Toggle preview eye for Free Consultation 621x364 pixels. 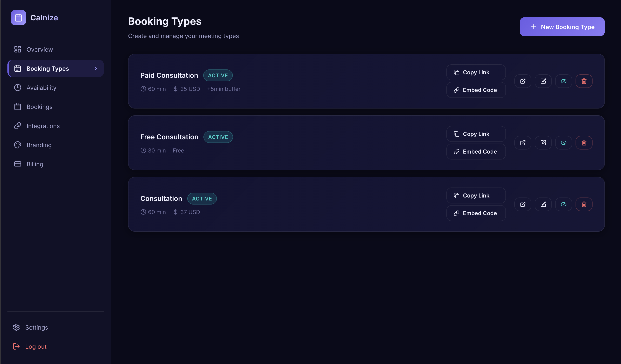pos(564,142)
